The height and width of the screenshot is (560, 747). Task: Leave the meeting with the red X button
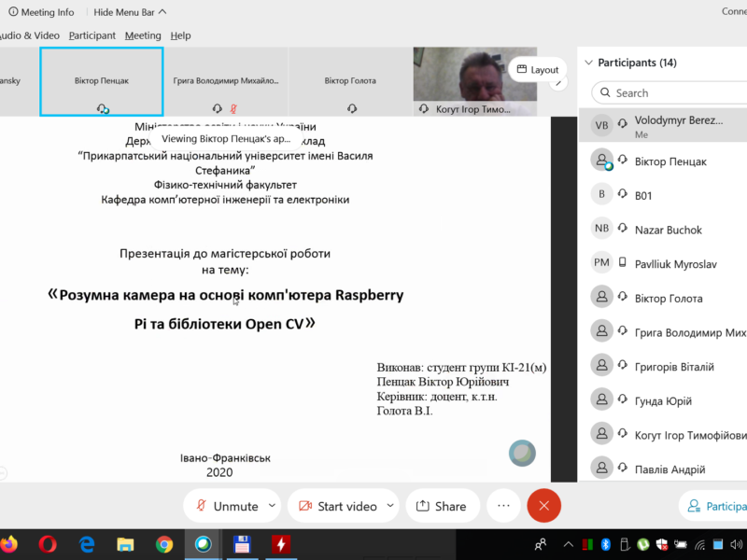pyautogui.click(x=543, y=506)
